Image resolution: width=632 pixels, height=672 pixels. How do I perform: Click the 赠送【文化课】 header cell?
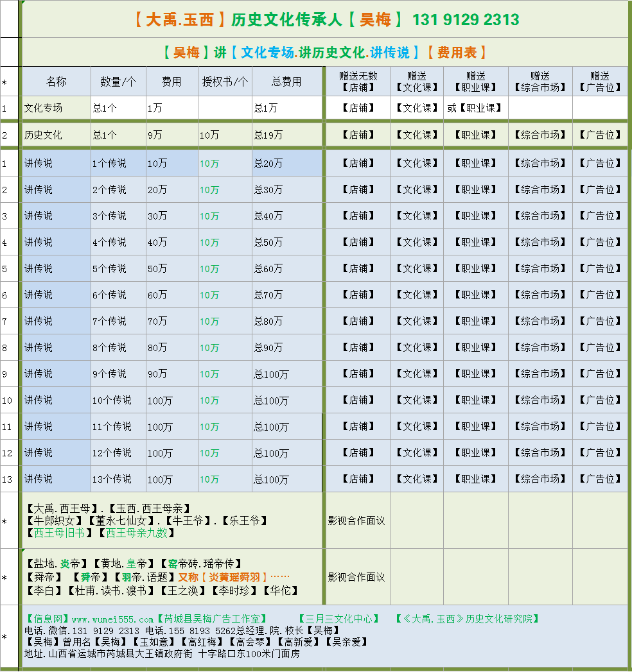pos(417,82)
